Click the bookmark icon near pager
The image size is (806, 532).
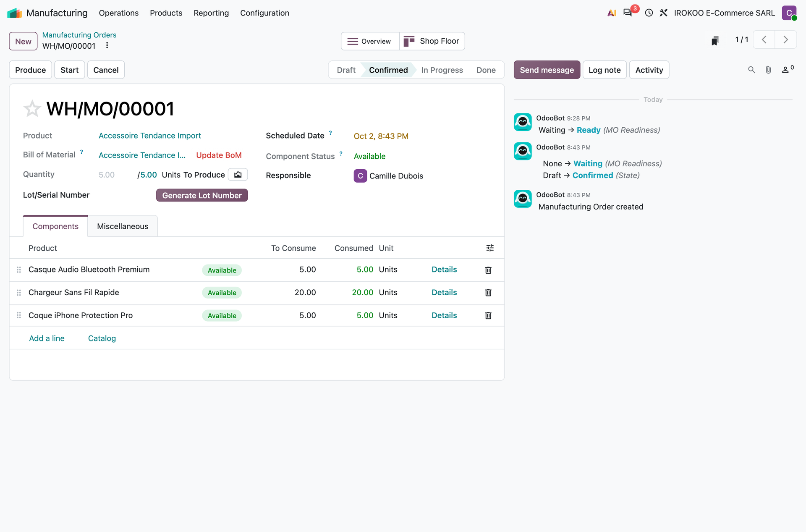(715, 40)
